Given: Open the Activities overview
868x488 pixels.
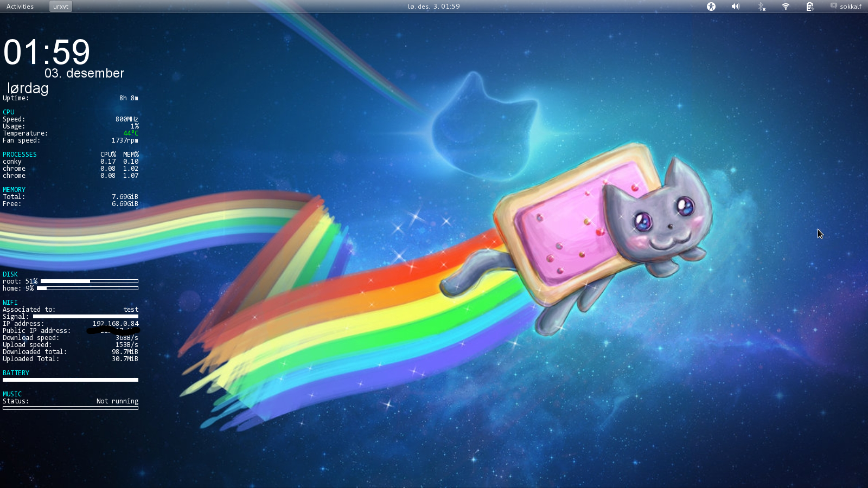Looking at the screenshot, I should tap(20, 7).
